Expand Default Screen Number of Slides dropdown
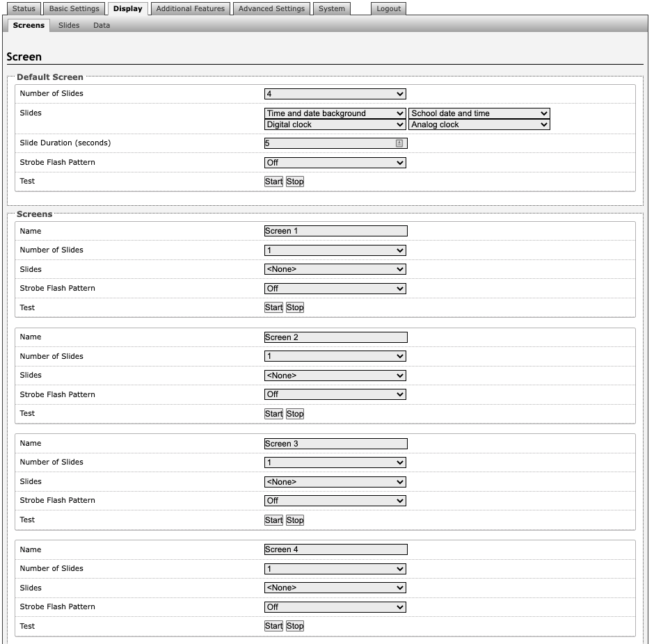The height and width of the screenshot is (644, 654). [x=335, y=94]
